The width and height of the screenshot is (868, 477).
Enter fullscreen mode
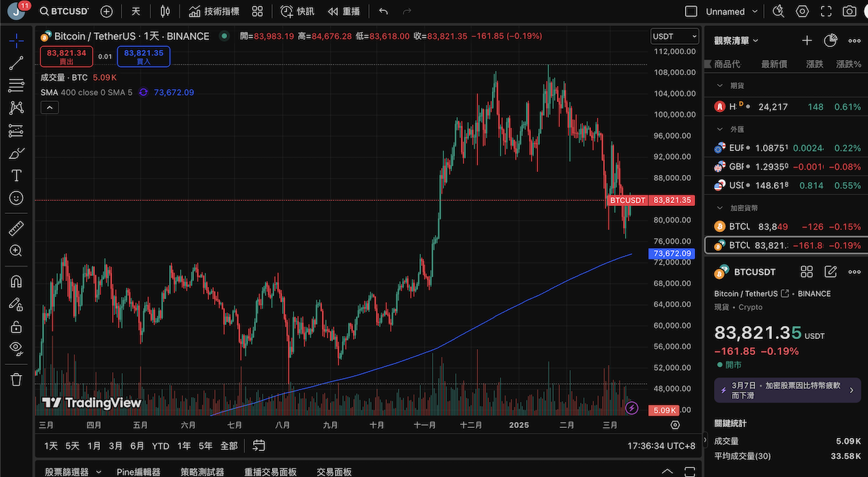[826, 12]
